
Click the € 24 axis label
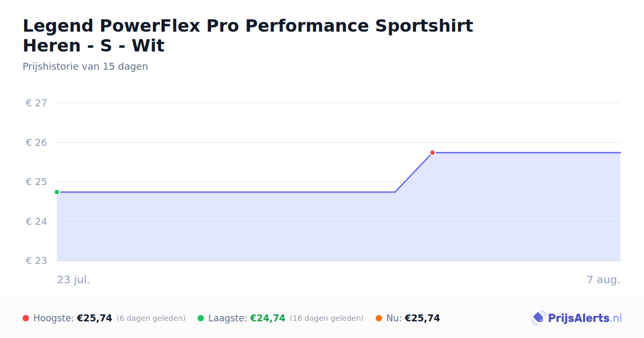(x=36, y=222)
